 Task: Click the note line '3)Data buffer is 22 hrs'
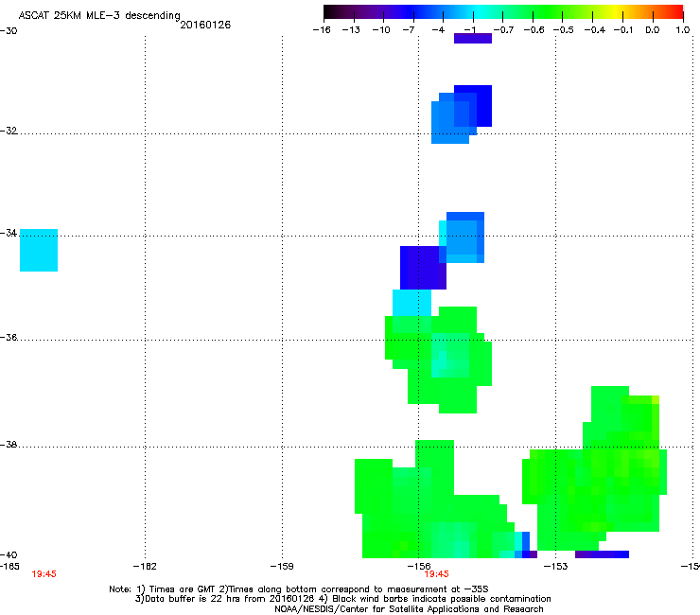[x=342, y=599]
